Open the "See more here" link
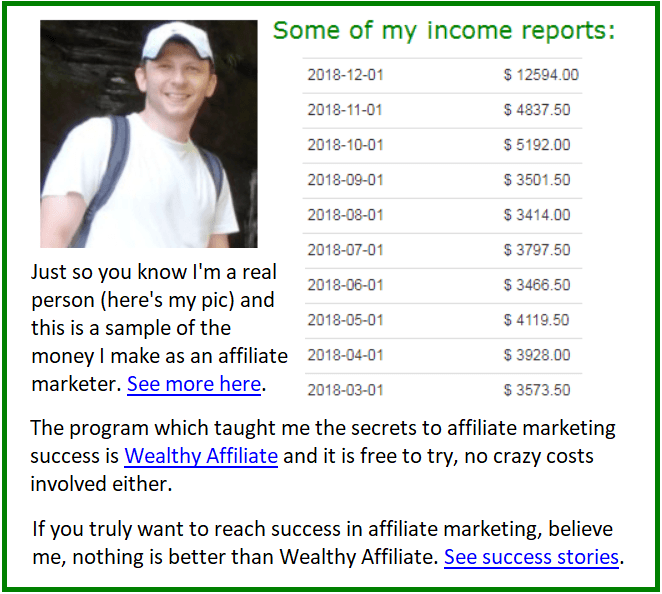 [x=194, y=384]
